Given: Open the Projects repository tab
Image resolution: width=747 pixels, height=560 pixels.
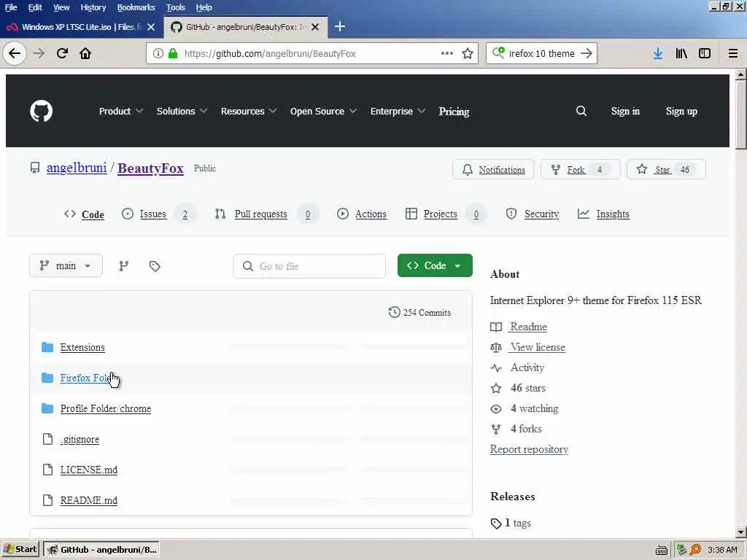Looking at the screenshot, I should click(x=446, y=214).
